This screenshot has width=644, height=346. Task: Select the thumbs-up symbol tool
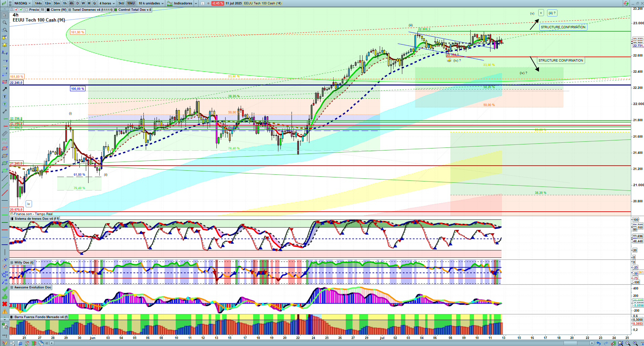[4, 297]
